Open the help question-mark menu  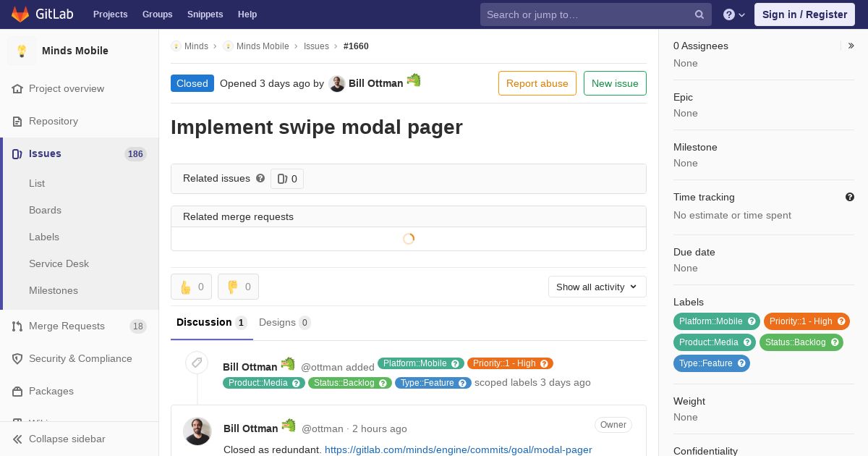[x=734, y=14]
